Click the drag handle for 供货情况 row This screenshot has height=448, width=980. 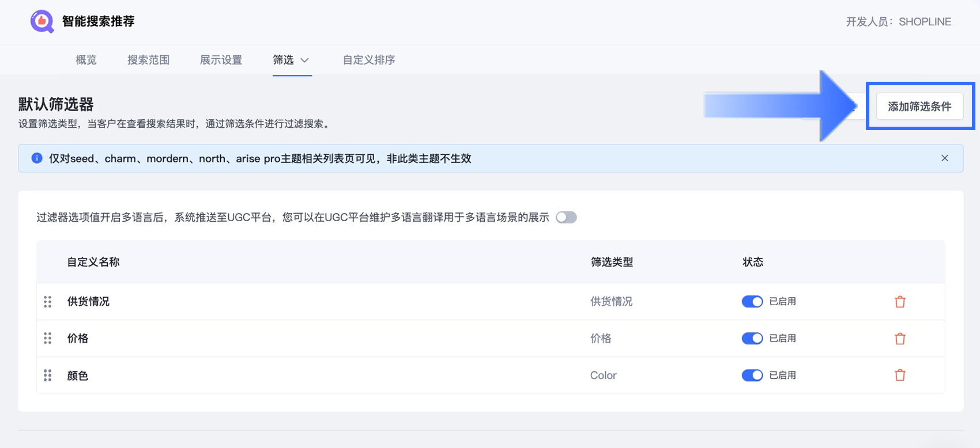(x=48, y=302)
